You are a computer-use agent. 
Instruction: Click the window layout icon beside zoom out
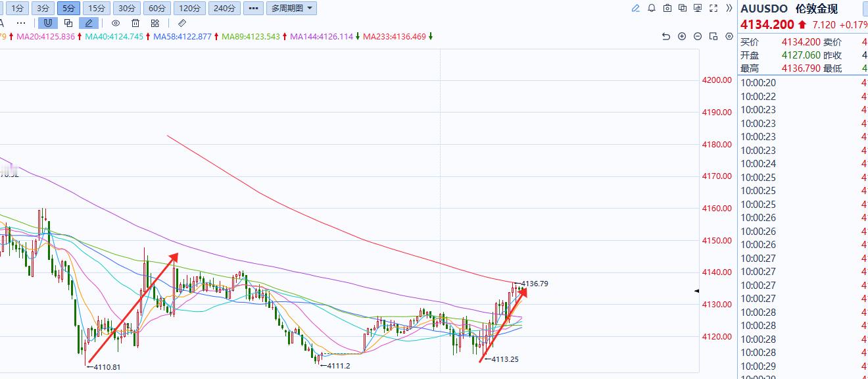(x=713, y=37)
